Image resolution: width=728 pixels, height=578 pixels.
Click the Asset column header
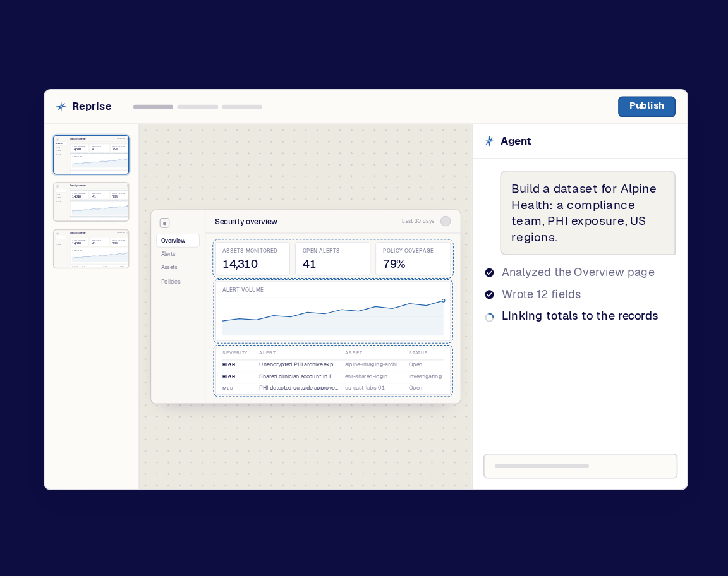pyautogui.click(x=354, y=353)
